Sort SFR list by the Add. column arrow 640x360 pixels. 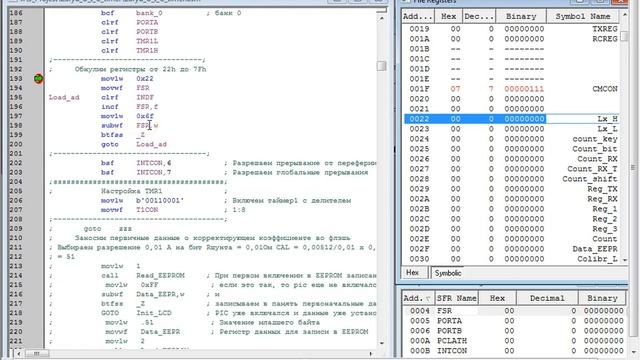428,298
